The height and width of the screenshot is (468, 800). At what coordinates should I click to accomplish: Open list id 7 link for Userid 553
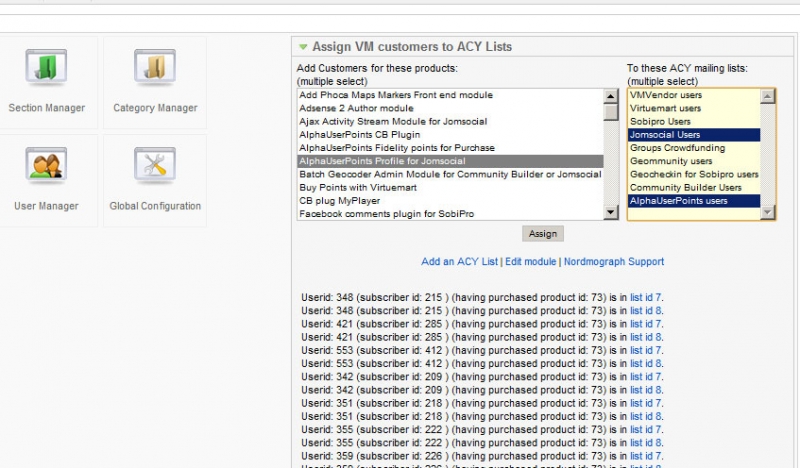pyautogui.click(x=645, y=351)
